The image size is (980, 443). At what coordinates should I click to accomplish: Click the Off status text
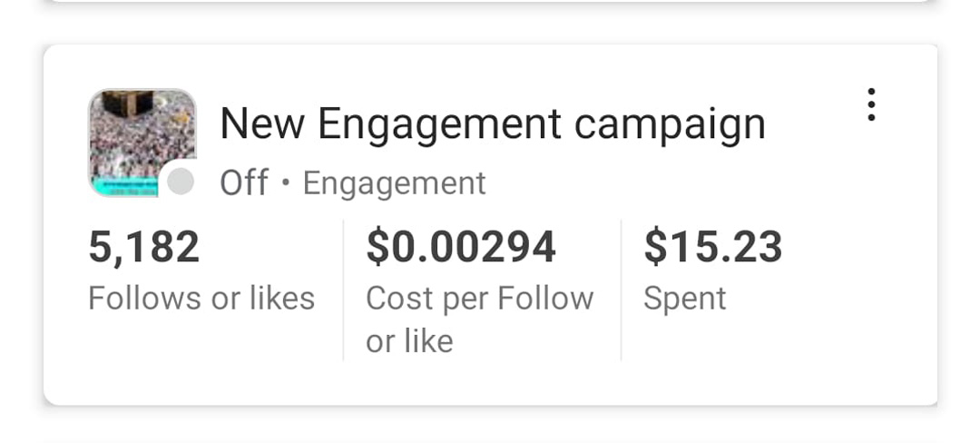point(243,183)
